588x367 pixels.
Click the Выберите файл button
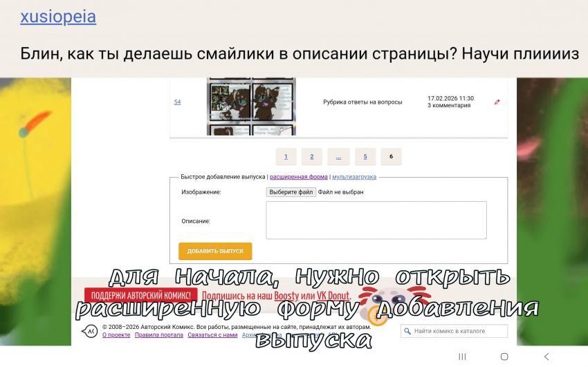coord(291,192)
